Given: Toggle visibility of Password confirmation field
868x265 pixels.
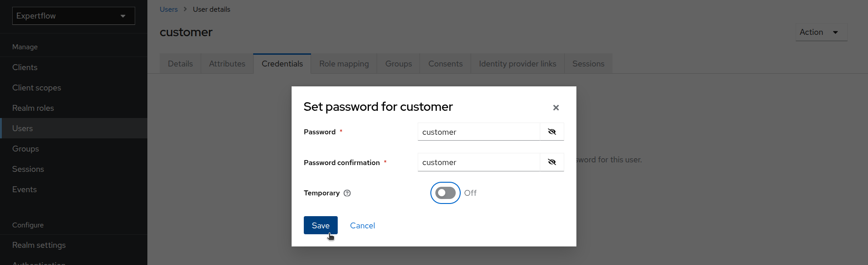Looking at the screenshot, I should click(x=552, y=162).
